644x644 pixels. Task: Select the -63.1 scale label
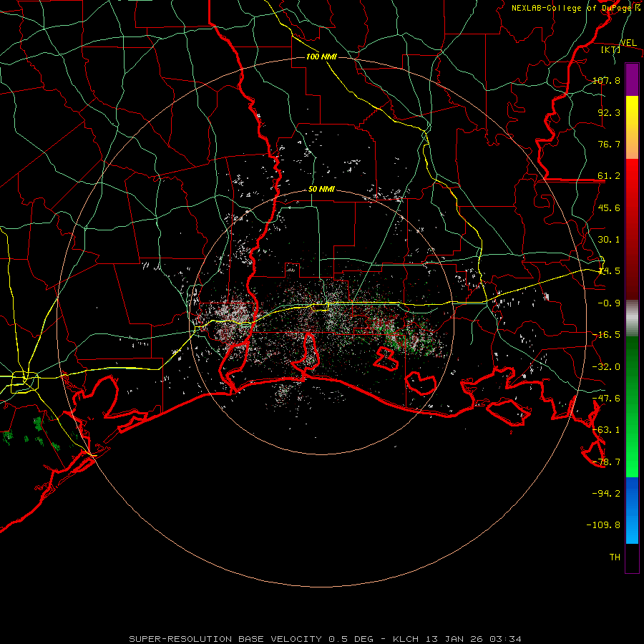pyautogui.click(x=606, y=430)
